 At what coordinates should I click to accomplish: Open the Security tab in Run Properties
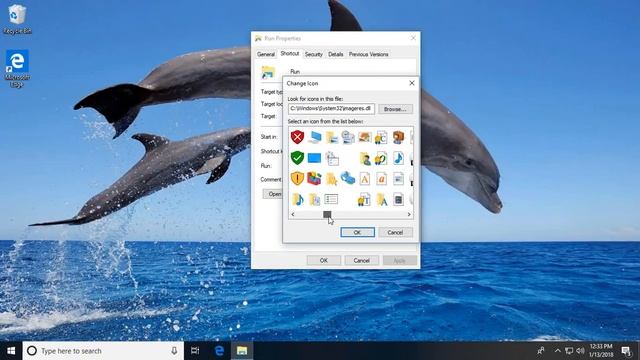click(313, 54)
